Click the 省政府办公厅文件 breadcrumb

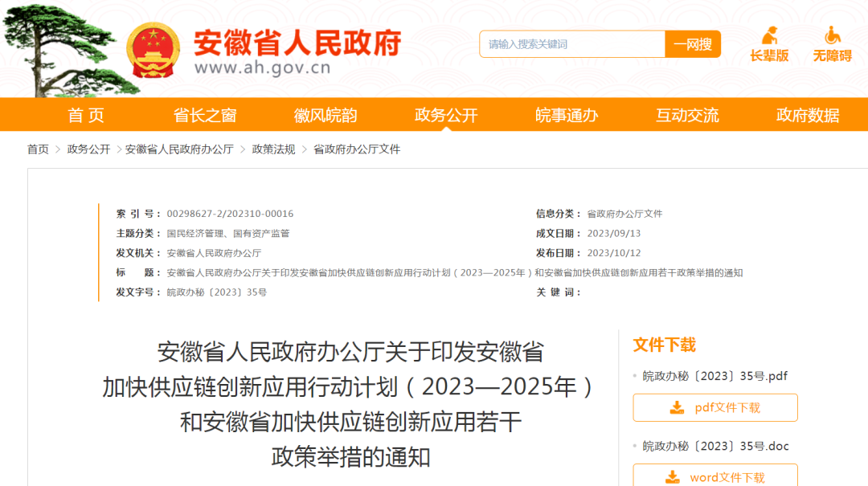tap(356, 149)
